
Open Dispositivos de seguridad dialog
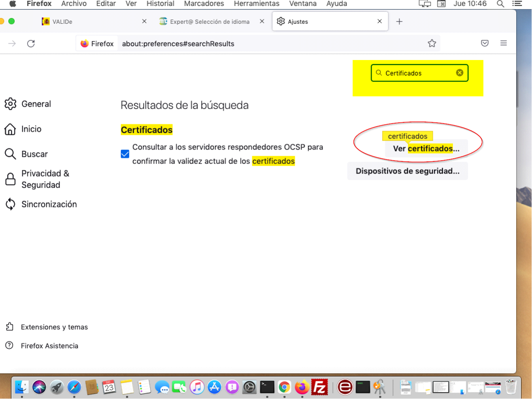pos(407,171)
